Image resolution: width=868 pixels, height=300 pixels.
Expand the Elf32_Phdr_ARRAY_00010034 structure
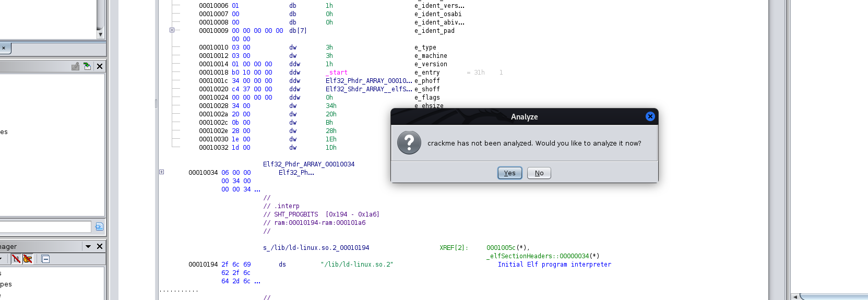(162, 172)
